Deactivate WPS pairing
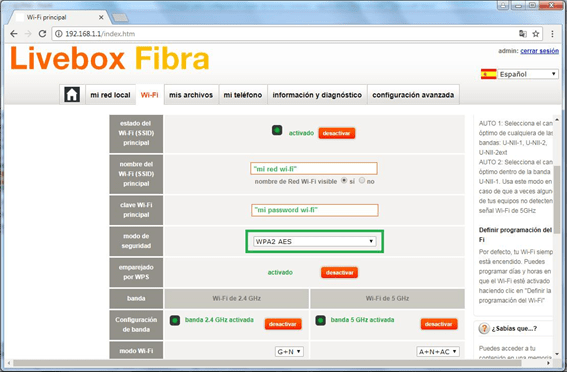 tap(339, 273)
